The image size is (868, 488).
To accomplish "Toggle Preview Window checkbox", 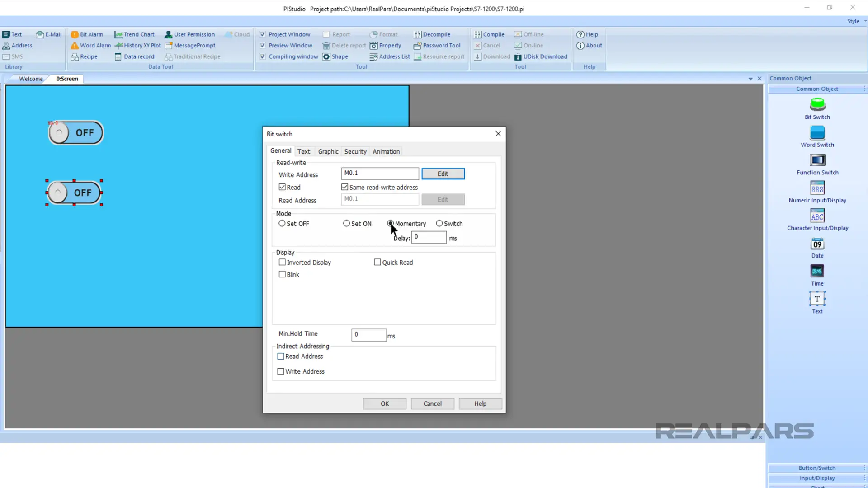I will tap(263, 46).
